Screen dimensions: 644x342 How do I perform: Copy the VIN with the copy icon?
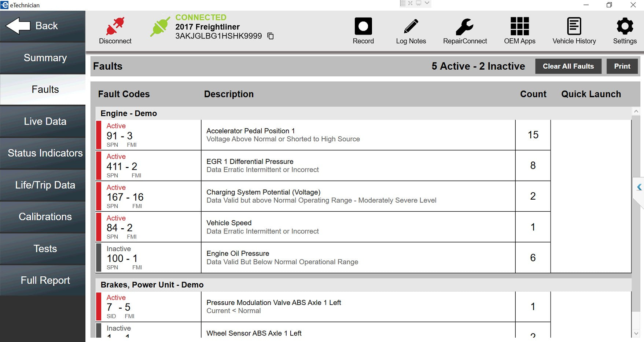tap(271, 36)
